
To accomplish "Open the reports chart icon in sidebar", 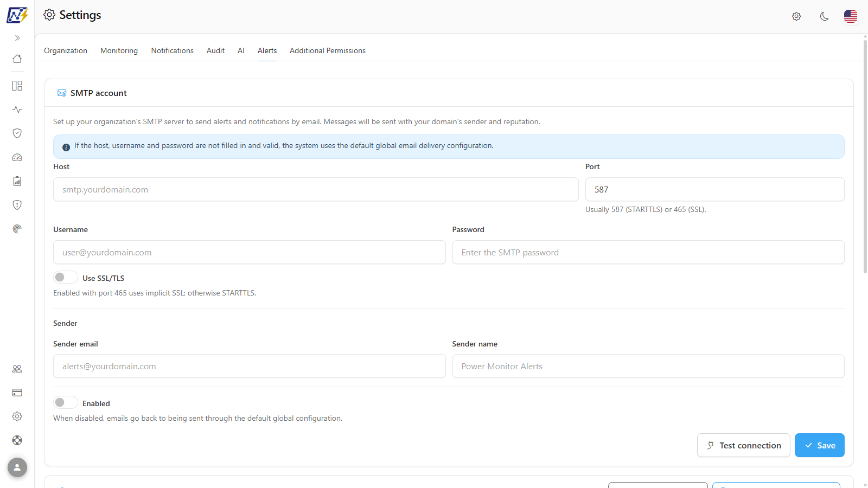I will pyautogui.click(x=17, y=181).
